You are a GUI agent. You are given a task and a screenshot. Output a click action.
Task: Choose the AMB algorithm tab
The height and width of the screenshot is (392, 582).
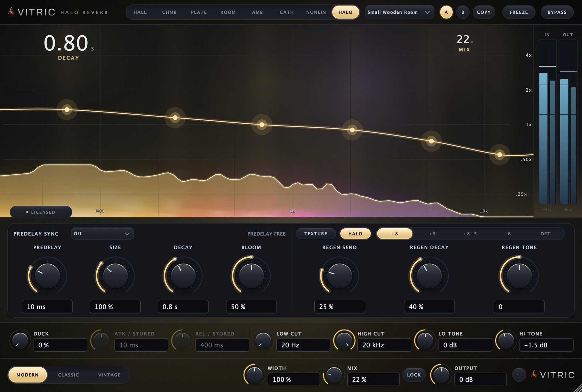257,12
